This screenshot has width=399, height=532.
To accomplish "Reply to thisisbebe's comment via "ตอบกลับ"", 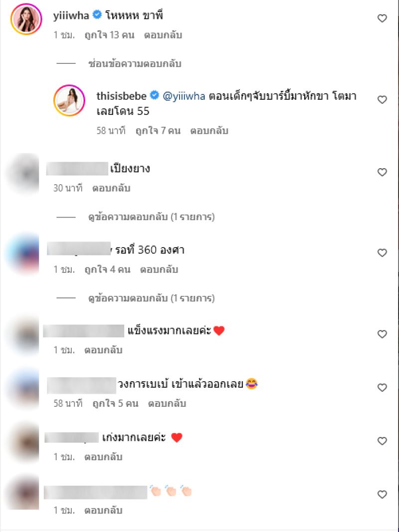I will tap(209, 131).
